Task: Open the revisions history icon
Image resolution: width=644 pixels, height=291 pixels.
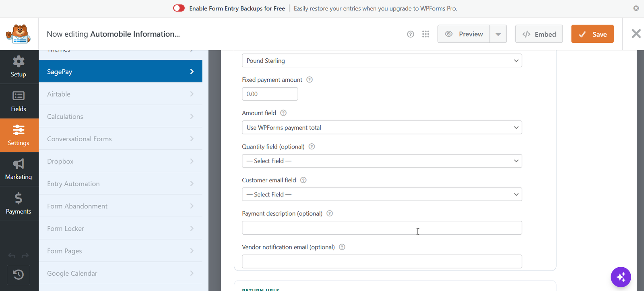Action: [19, 274]
